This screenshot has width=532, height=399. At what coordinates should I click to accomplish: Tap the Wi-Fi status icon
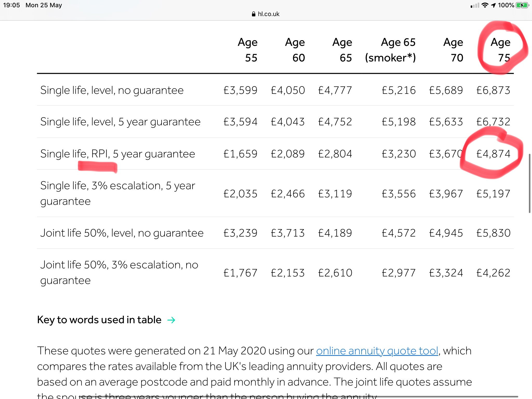pos(485,5)
